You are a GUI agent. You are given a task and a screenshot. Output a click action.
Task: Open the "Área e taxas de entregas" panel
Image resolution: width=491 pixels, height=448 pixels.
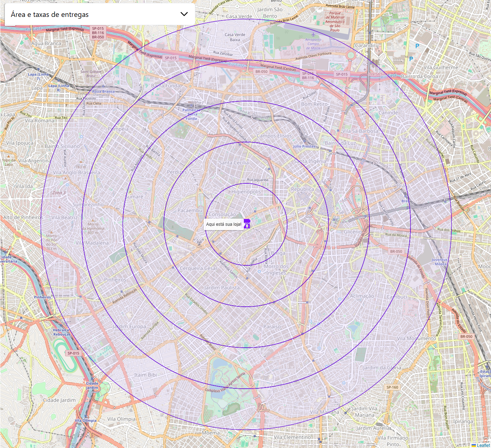click(50, 14)
